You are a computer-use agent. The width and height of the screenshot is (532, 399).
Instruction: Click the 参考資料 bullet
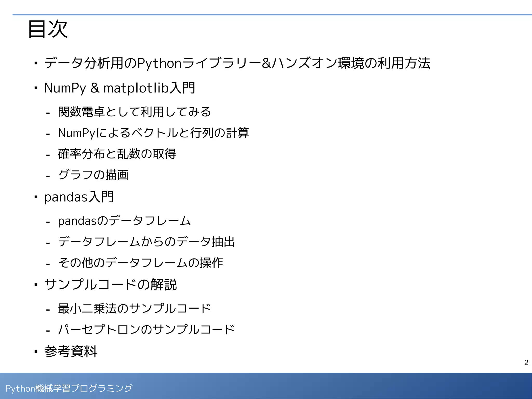pos(71,351)
